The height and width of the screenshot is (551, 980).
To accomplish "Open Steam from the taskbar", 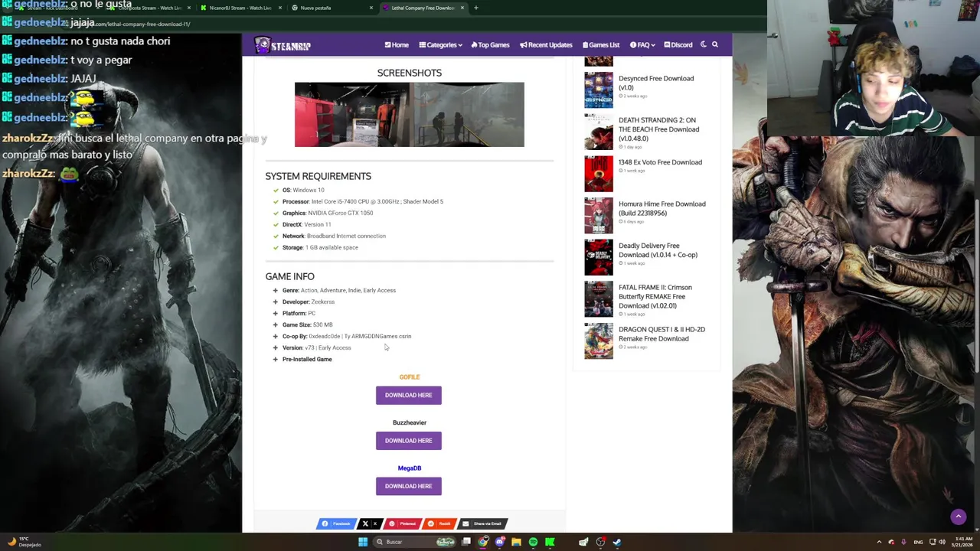I will 617,542.
